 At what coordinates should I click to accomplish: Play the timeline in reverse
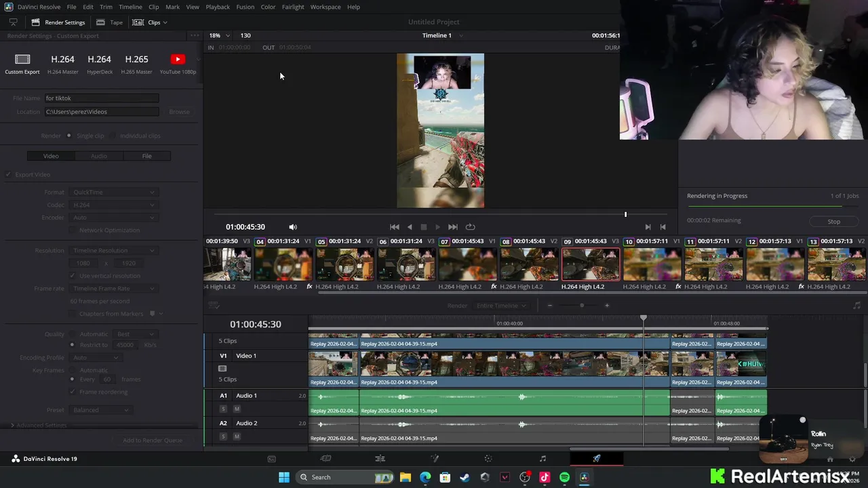point(410,227)
